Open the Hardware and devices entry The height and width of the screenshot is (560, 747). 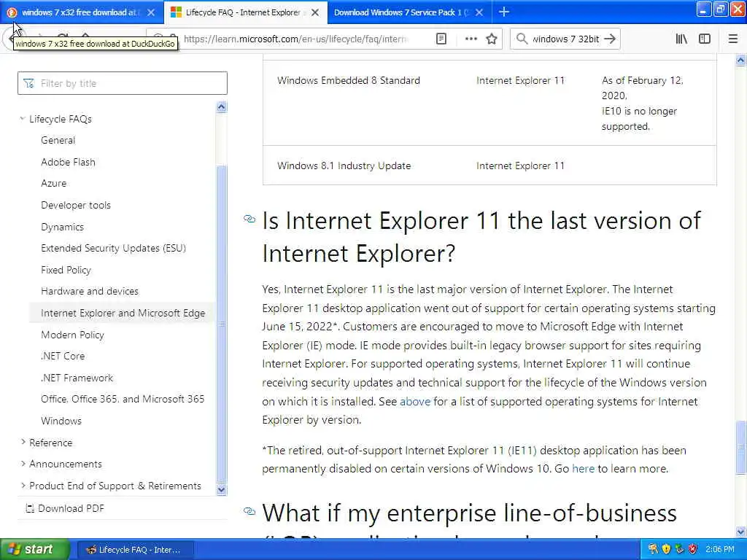(x=90, y=291)
